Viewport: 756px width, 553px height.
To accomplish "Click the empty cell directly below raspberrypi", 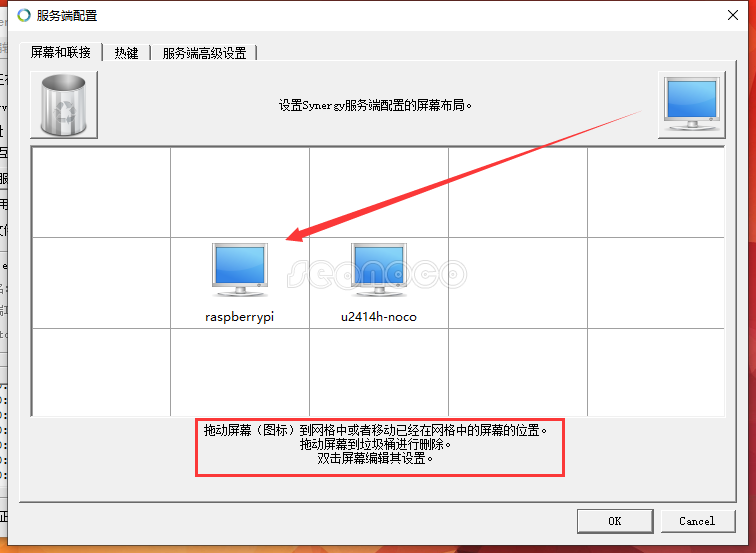I will click(x=239, y=370).
